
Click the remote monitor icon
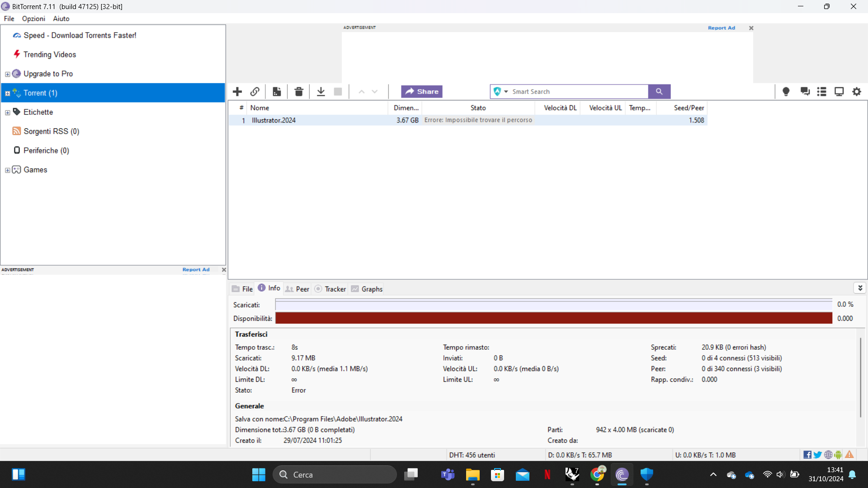click(x=839, y=92)
